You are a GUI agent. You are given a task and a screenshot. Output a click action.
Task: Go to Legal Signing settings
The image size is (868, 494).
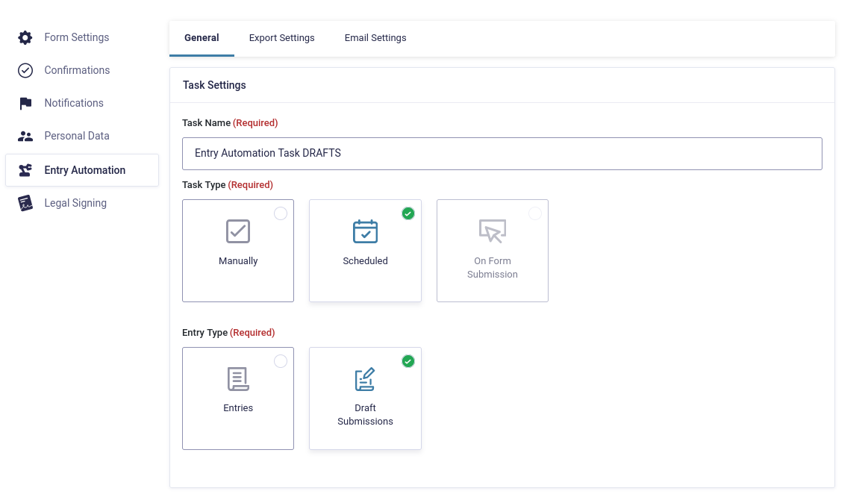point(75,203)
